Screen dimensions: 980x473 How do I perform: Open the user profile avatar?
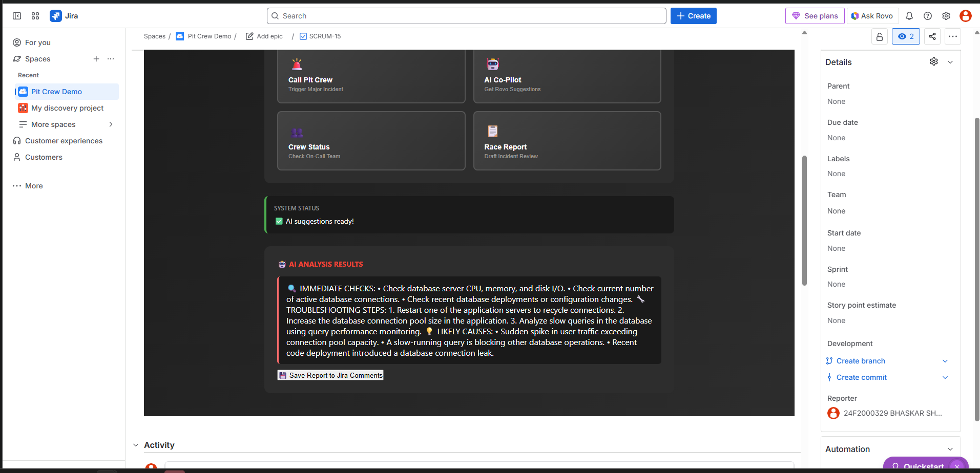[966, 16]
